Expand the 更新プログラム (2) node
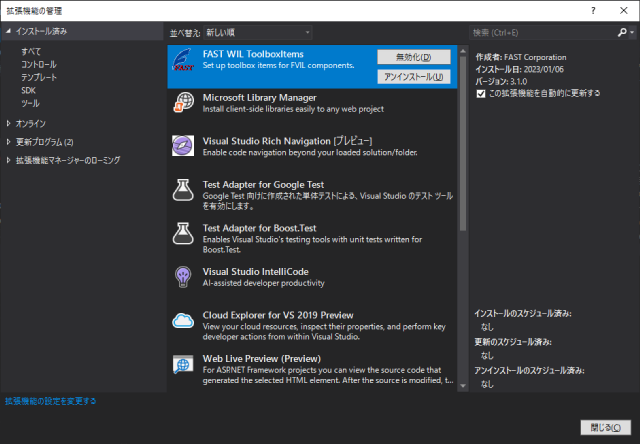The width and height of the screenshot is (640, 444). pyautogui.click(x=8, y=142)
